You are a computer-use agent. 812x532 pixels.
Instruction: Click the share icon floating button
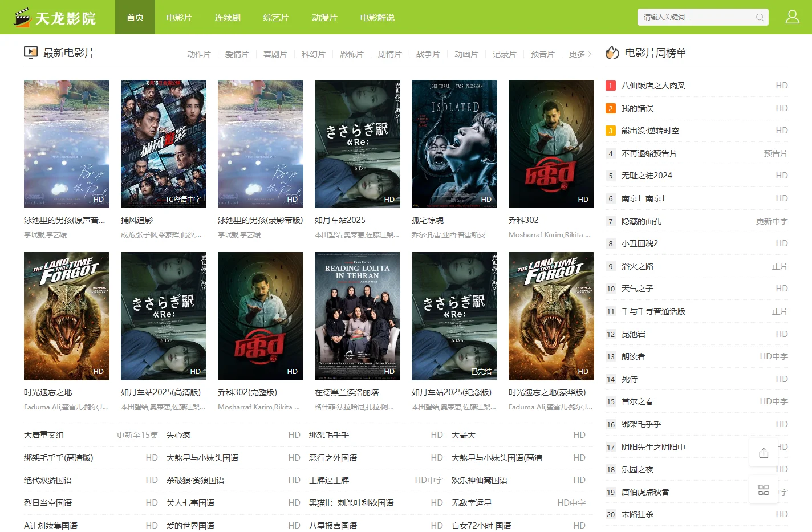(x=764, y=453)
